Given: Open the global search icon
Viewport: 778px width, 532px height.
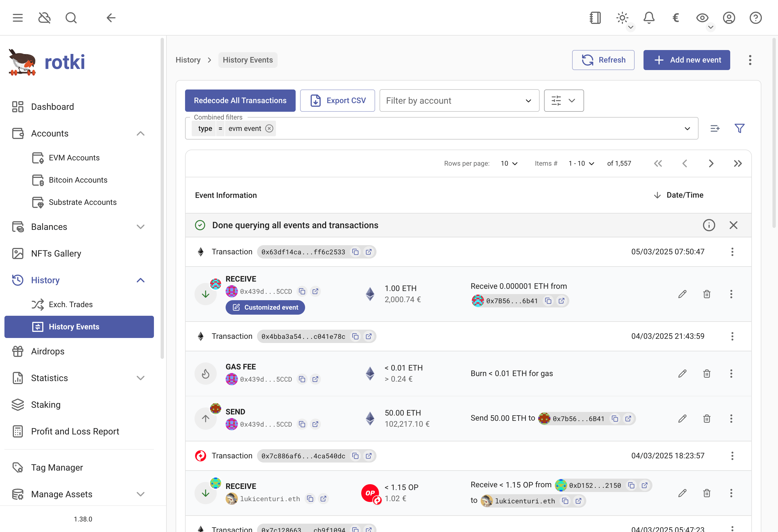Looking at the screenshot, I should coord(71,18).
